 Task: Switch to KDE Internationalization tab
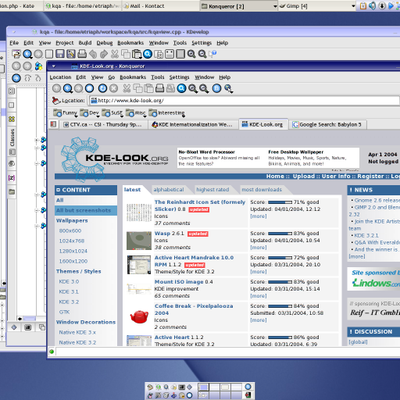point(192,125)
